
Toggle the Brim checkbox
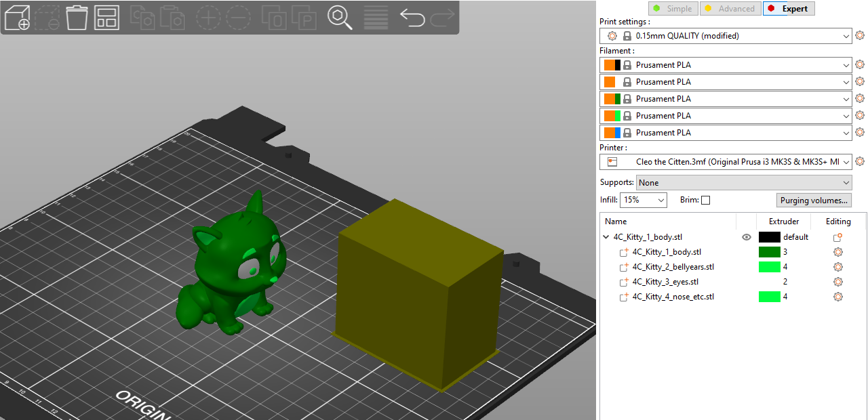coord(705,201)
